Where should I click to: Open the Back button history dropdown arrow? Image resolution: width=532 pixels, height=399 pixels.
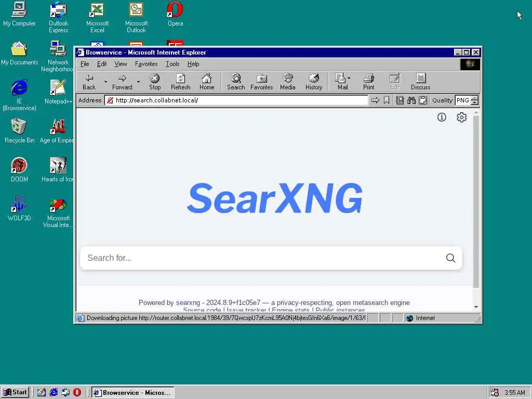105,82
